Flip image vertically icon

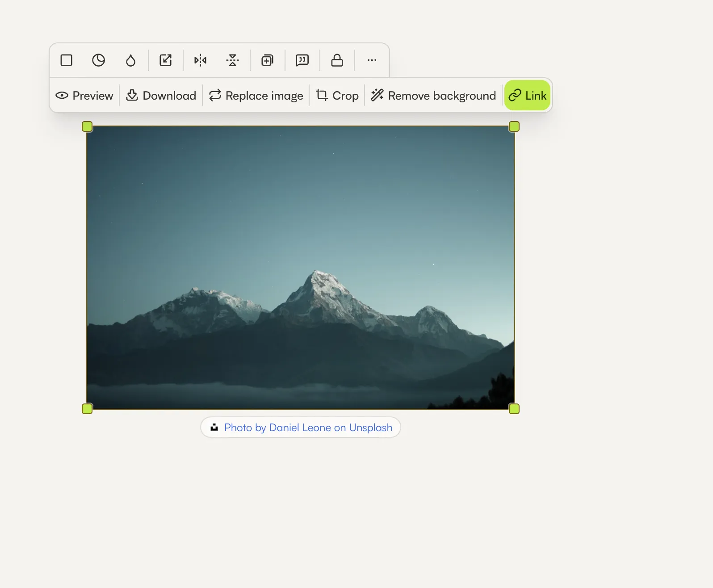(x=233, y=60)
